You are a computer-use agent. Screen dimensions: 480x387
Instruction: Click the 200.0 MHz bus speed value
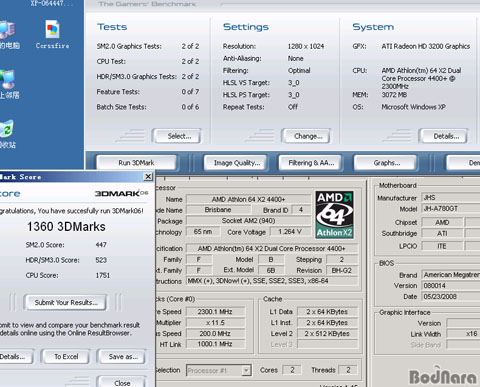click(x=215, y=333)
